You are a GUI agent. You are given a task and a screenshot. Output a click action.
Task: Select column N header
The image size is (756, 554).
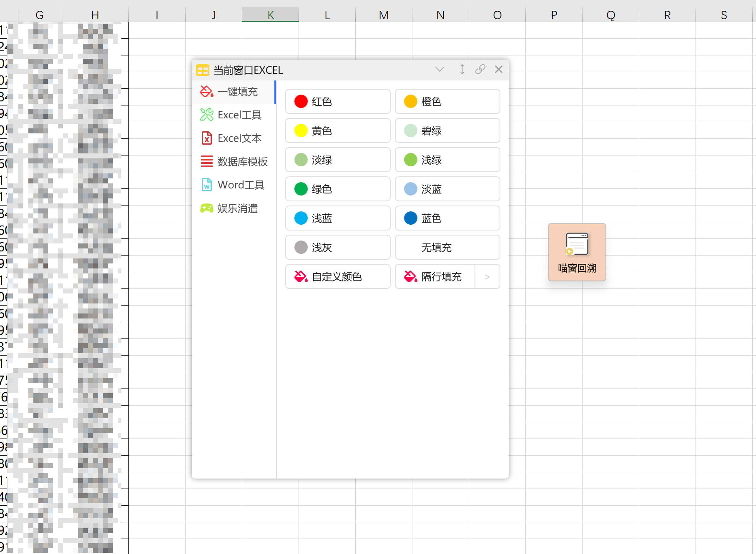(x=440, y=15)
